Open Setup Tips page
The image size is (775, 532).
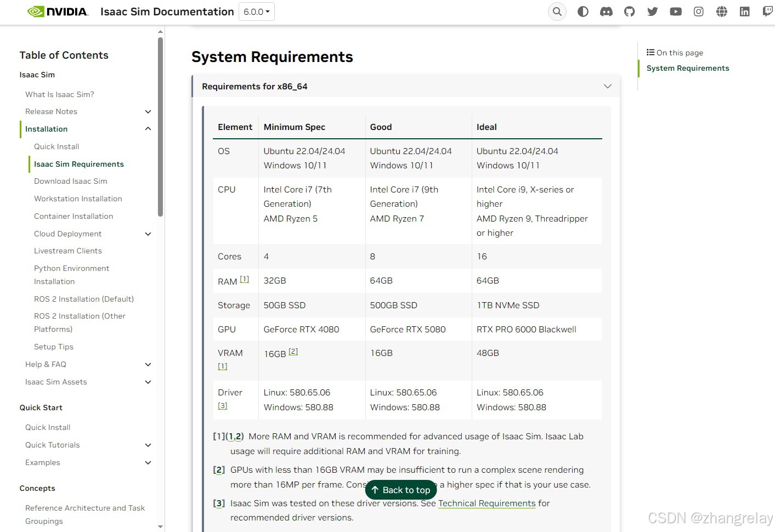point(54,347)
